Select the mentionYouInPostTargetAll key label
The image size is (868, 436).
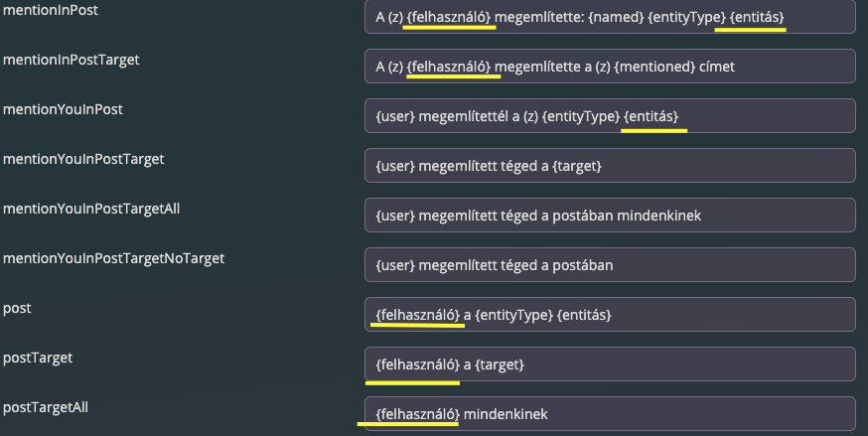point(91,209)
